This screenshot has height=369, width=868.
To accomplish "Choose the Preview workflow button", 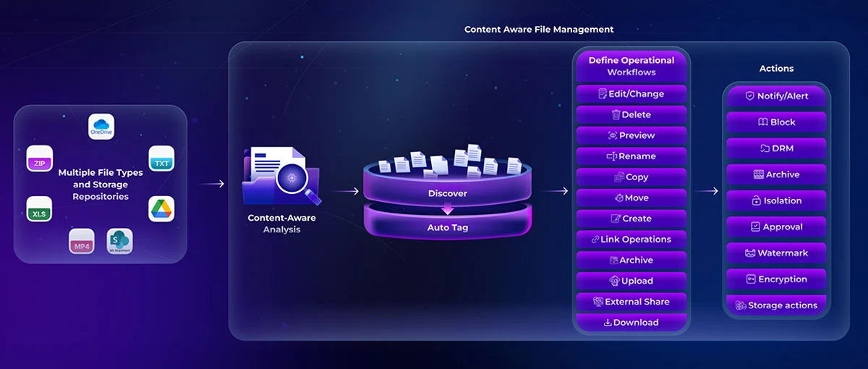I will tap(631, 135).
